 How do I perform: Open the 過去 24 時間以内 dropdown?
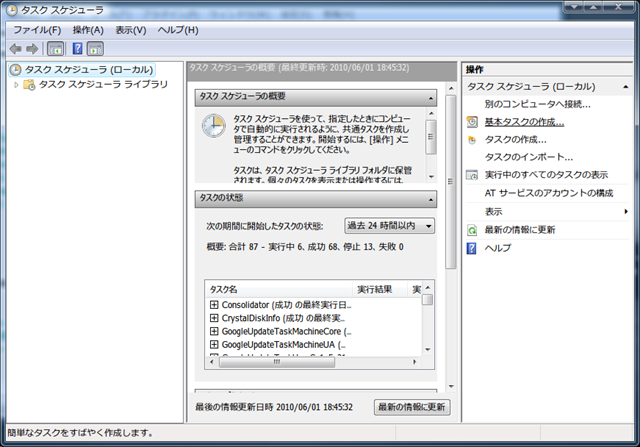point(389,226)
